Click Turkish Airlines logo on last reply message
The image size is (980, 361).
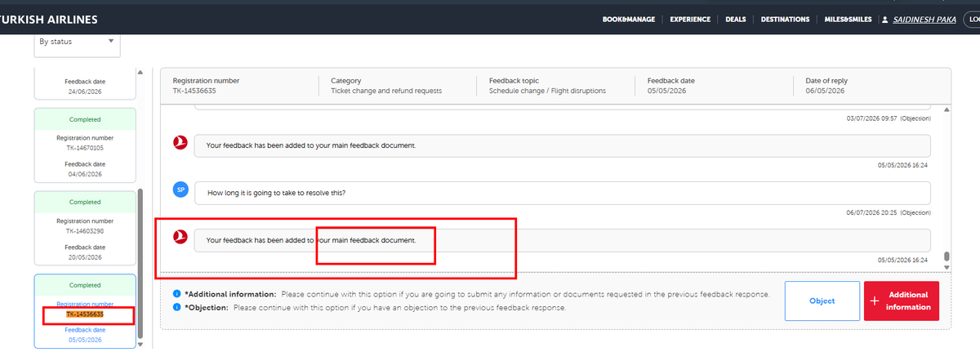[x=181, y=237]
